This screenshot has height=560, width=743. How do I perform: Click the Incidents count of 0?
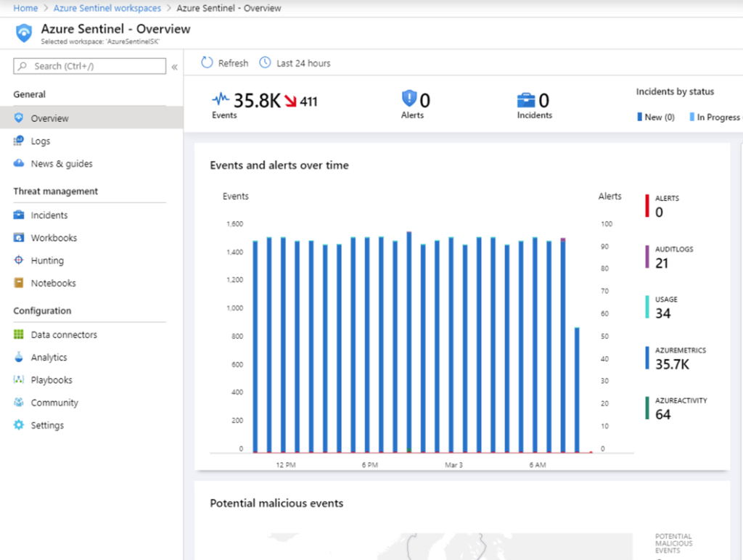tap(544, 100)
